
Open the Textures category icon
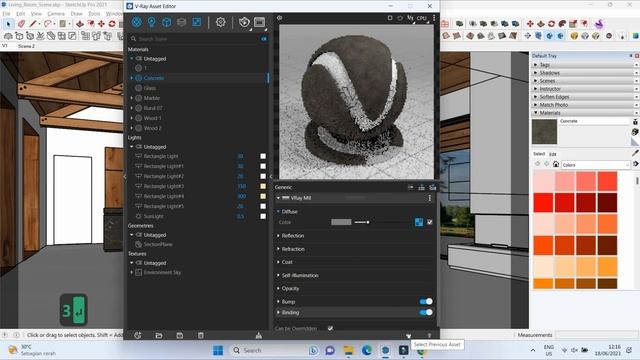click(x=197, y=22)
